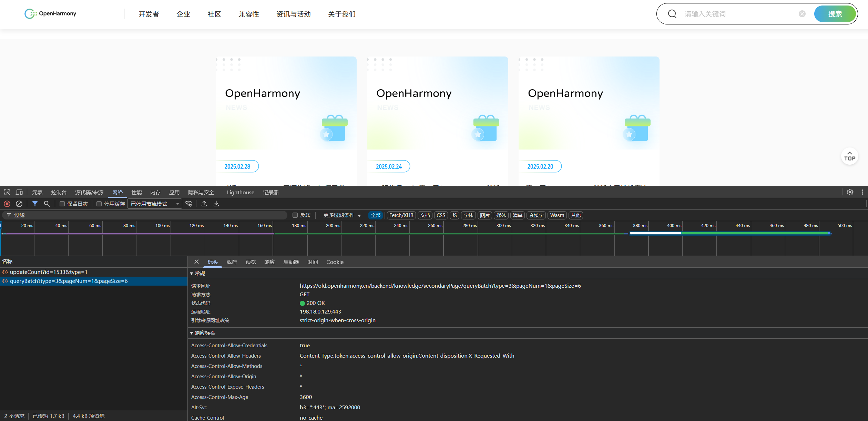Click the green 搜索 button

tap(835, 14)
